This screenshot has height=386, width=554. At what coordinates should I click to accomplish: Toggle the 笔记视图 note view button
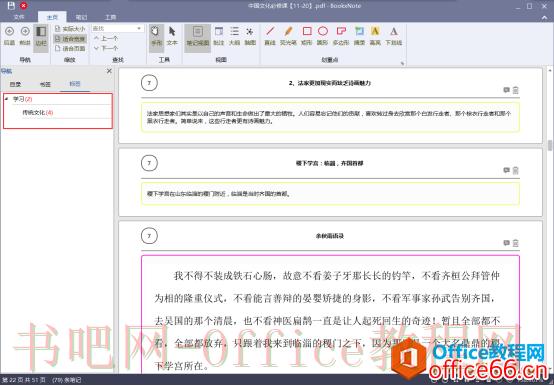tap(198, 37)
